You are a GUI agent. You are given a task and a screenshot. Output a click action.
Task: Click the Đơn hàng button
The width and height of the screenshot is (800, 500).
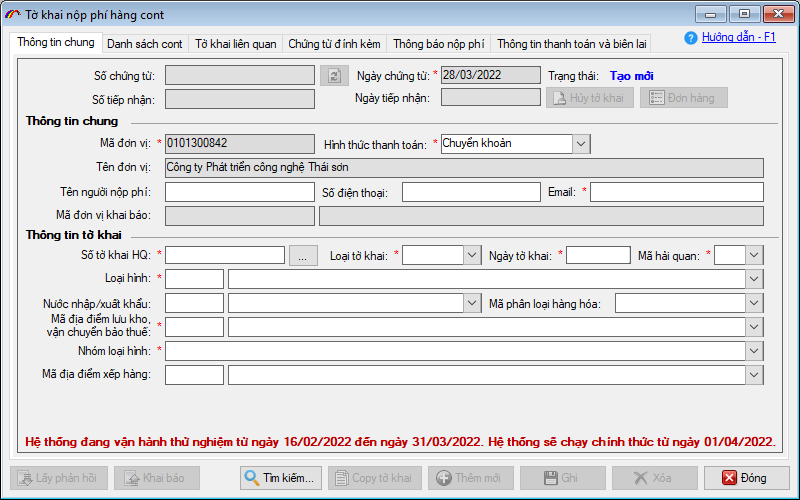(x=684, y=97)
